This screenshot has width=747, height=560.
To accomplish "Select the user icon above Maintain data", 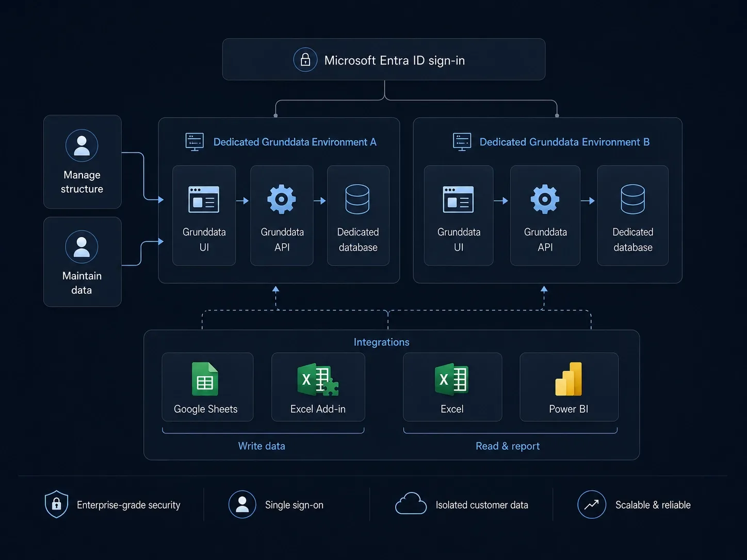I will [x=82, y=247].
